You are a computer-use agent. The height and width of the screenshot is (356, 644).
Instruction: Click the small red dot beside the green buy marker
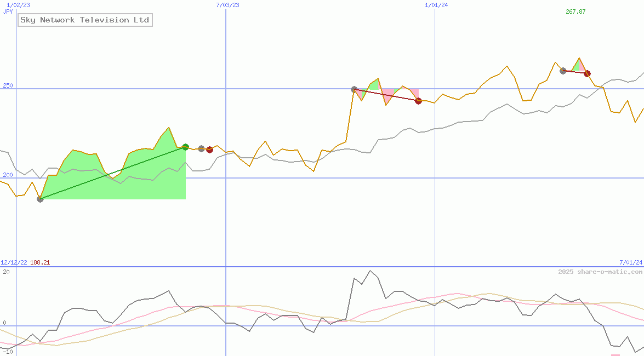[209, 148]
